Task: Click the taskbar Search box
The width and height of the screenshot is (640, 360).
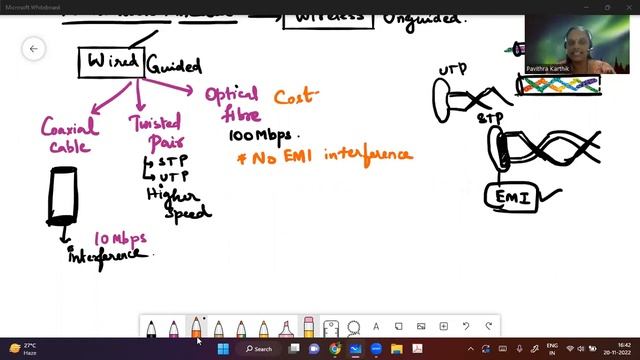Action: [x=259, y=349]
